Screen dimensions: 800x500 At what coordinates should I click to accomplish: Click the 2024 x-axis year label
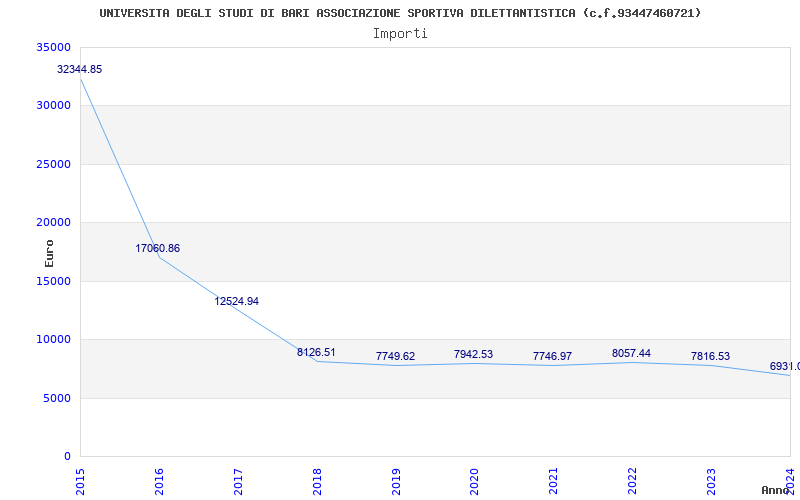(x=790, y=482)
